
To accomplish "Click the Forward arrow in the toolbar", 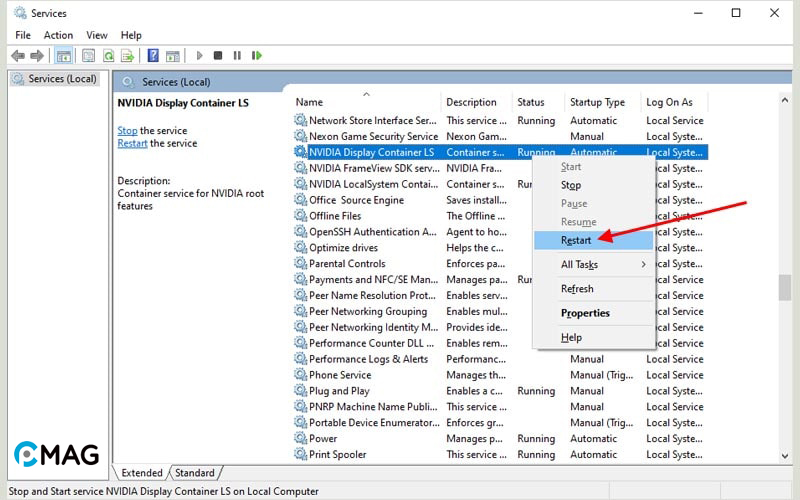I will coord(37,56).
